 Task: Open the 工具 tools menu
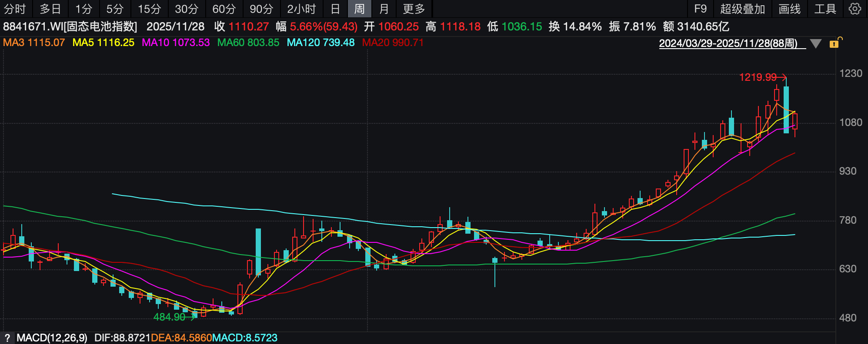click(825, 9)
